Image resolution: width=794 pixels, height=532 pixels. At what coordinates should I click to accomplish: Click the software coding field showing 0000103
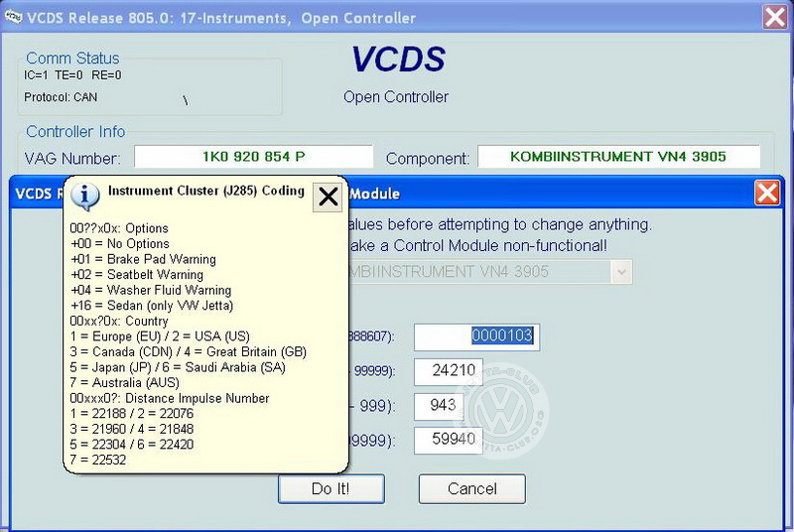click(476, 337)
